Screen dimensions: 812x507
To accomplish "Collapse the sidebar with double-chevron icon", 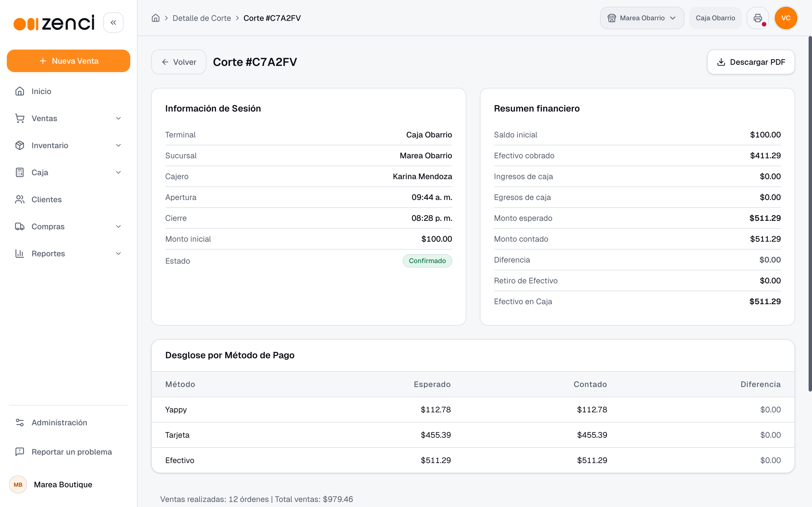I will click(113, 23).
